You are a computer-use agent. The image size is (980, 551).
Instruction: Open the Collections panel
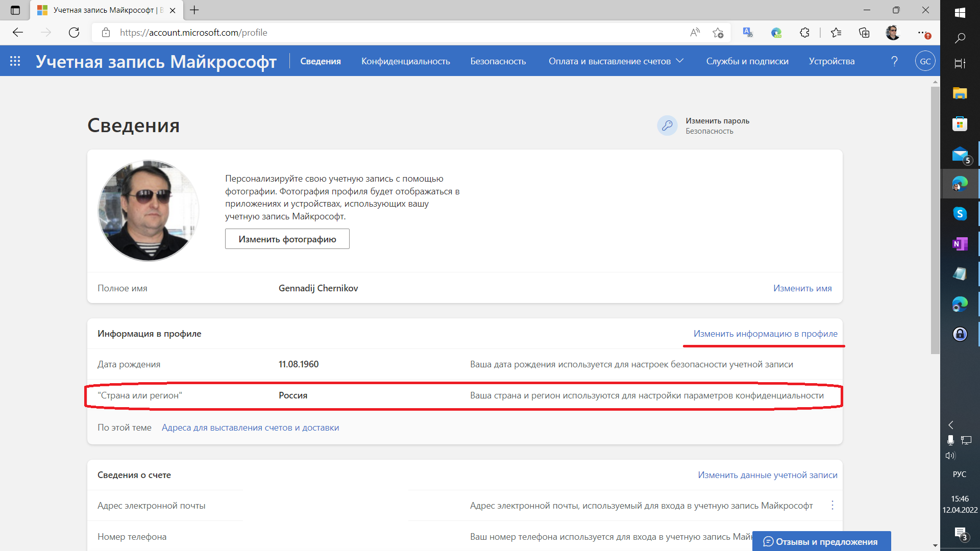(864, 33)
